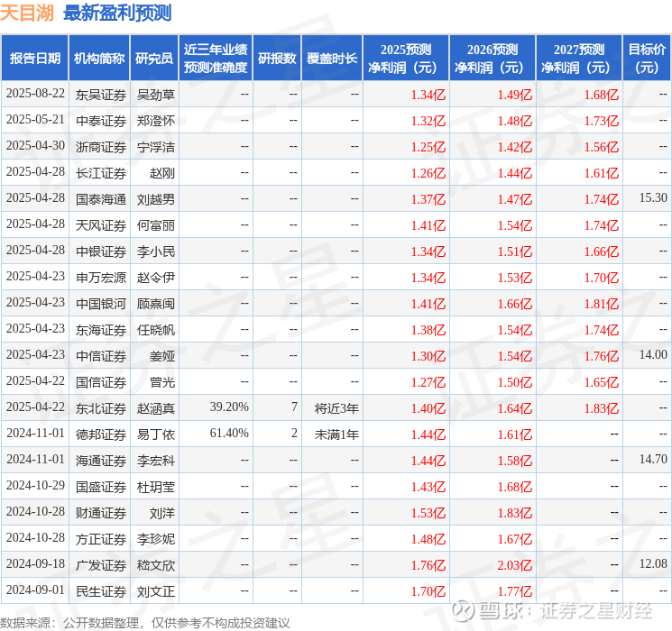The height and width of the screenshot is (631, 672).
Task: Click the 2025预测净利润 column header
Action: pos(406,59)
